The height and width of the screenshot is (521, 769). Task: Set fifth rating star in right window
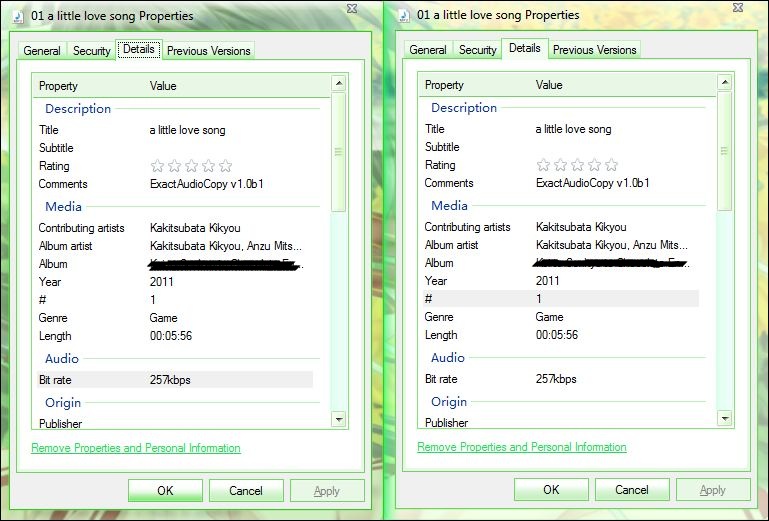click(x=612, y=165)
